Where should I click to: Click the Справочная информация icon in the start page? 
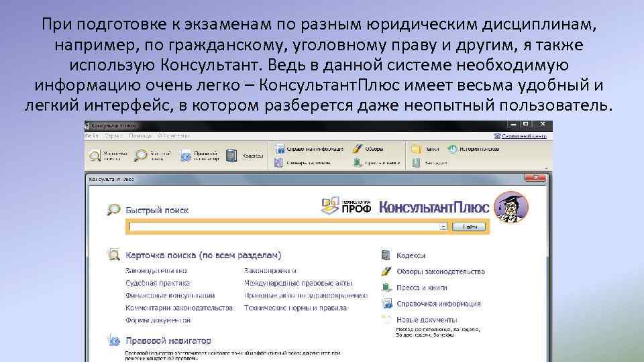386,304
